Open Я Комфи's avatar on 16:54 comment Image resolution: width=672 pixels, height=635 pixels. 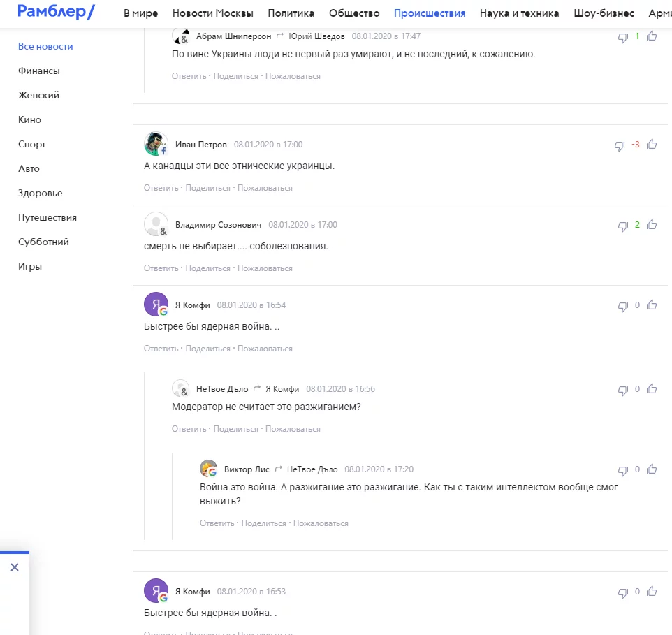pyautogui.click(x=156, y=305)
